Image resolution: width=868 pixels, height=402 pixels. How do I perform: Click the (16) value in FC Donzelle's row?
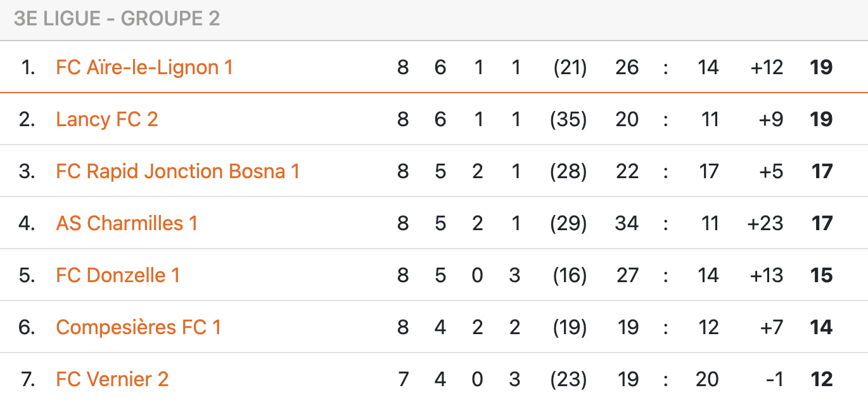pos(570,275)
